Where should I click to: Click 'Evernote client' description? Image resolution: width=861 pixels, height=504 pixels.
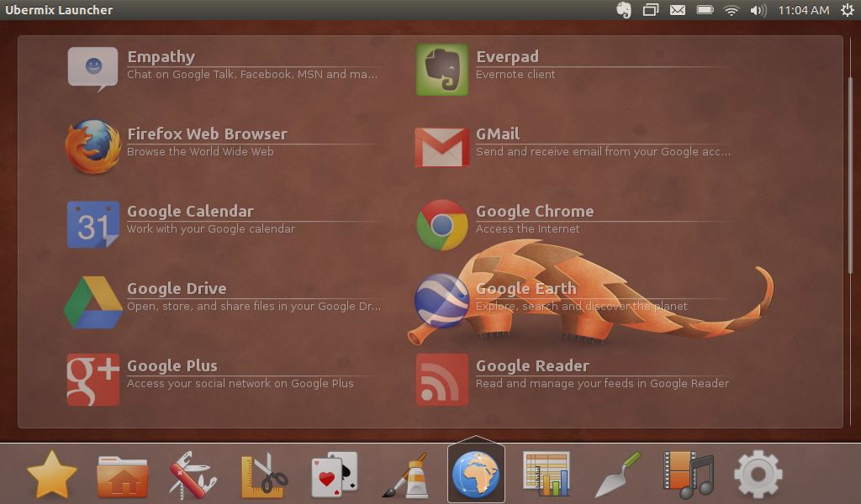point(515,75)
